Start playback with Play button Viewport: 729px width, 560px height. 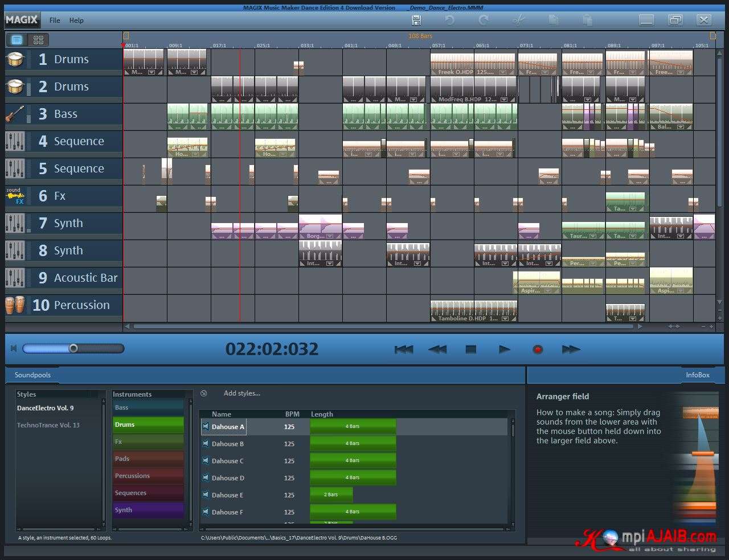pos(505,349)
